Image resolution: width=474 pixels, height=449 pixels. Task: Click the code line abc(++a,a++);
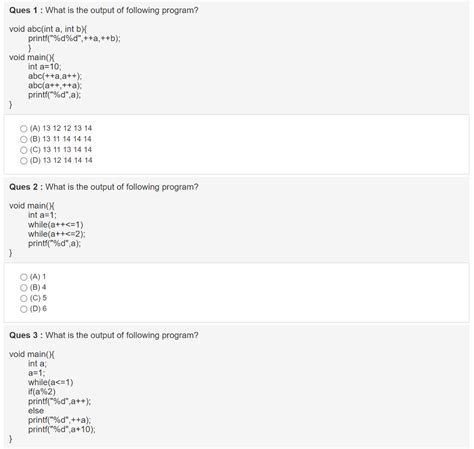point(55,76)
